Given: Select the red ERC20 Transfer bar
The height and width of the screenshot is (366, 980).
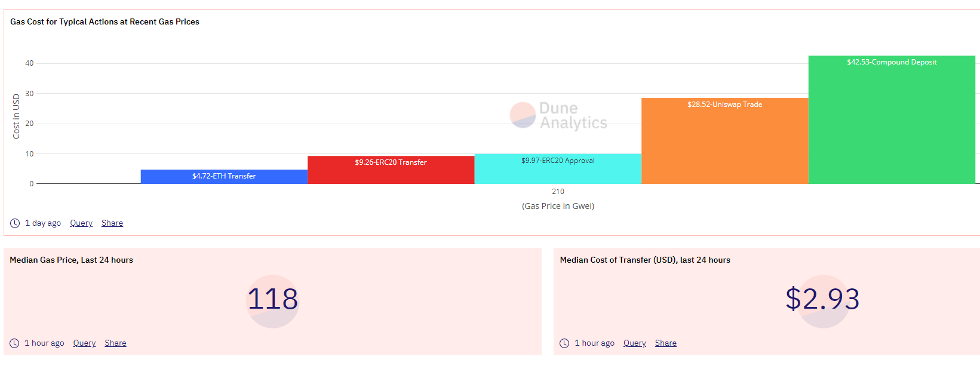Looking at the screenshot, I should pos(391,170).
